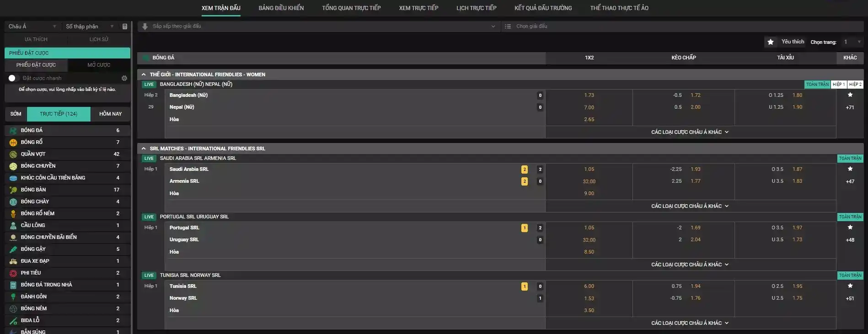This screenshot has width=868, height=334.
Task: Expand other Asian bets for Saudi Arabia SRL
Action: 690,206
